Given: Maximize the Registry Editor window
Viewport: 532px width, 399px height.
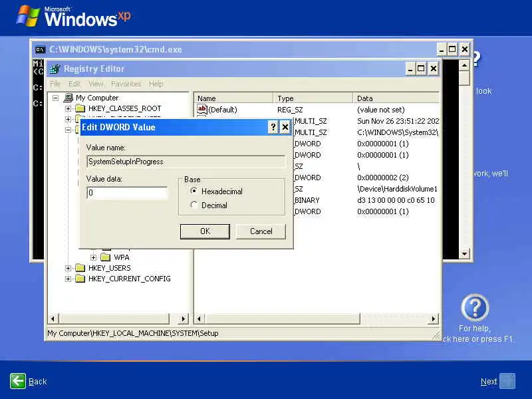Looking at the screenshot, I should [x=421, y=69].
